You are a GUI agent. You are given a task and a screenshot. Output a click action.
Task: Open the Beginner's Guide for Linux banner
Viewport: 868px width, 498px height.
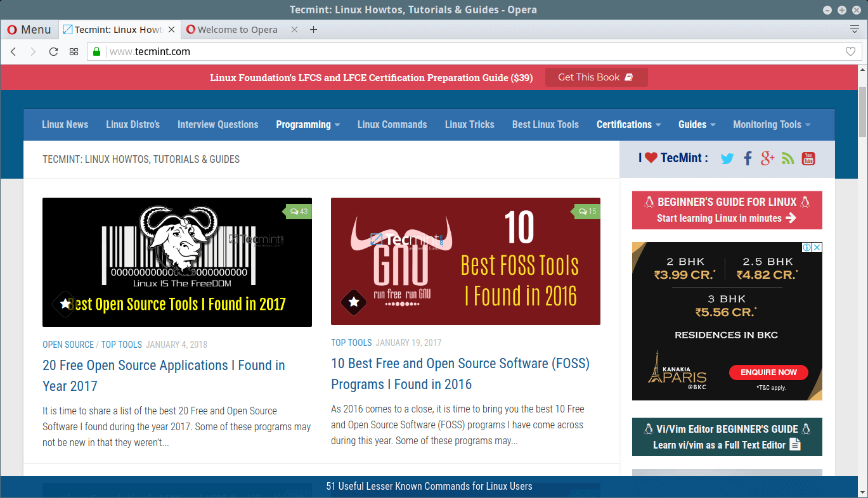click(x=727, y=210)
